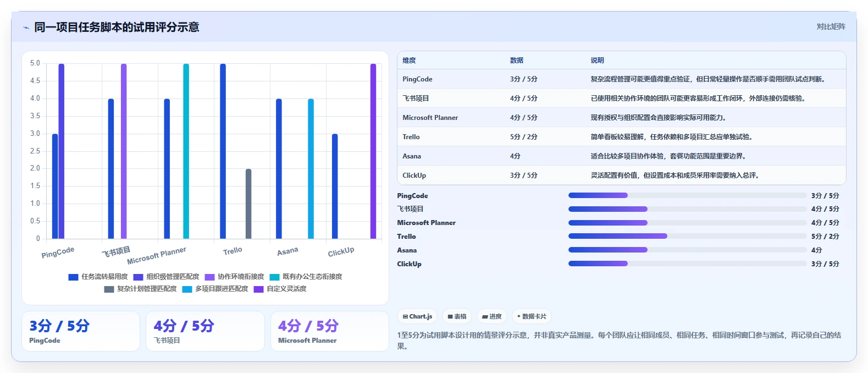Click the Trello label on the chart x-axis
This screenshot has width=868, height=373.
[x=233, y=251]
